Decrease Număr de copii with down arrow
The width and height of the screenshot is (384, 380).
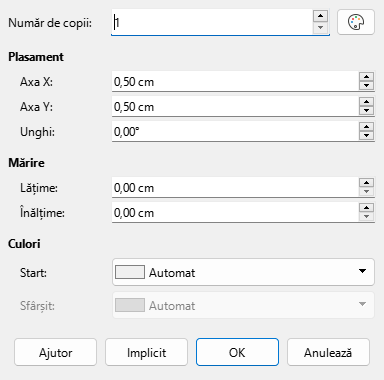click(320, 28)
